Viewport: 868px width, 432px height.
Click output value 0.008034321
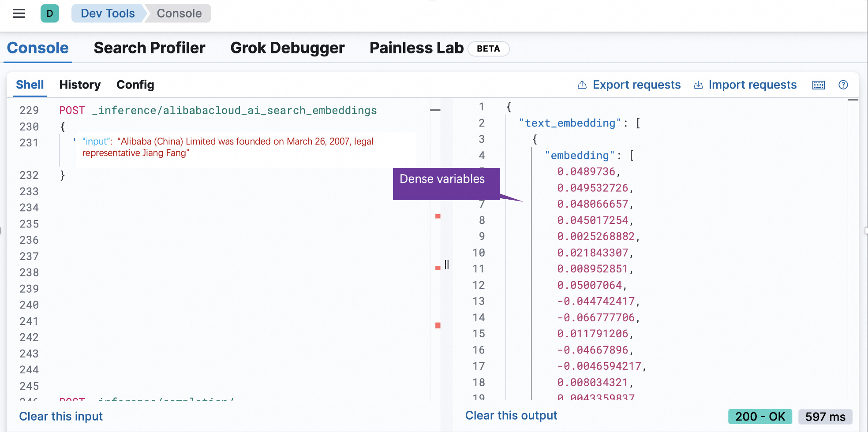pyautogui.click(x=592, y=383)
